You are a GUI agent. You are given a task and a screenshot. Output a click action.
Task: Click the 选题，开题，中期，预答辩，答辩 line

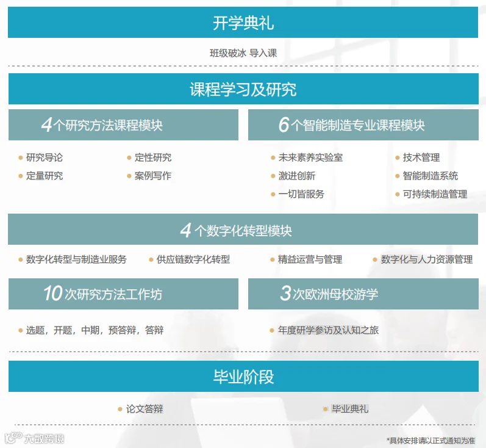point(95,330)
